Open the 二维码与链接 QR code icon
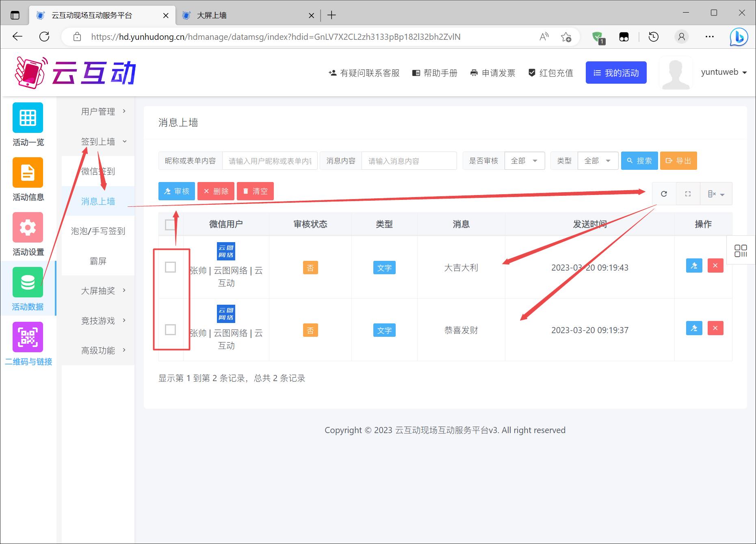The width and height of the screenshot is (756, 544). [x=28, y=337]
